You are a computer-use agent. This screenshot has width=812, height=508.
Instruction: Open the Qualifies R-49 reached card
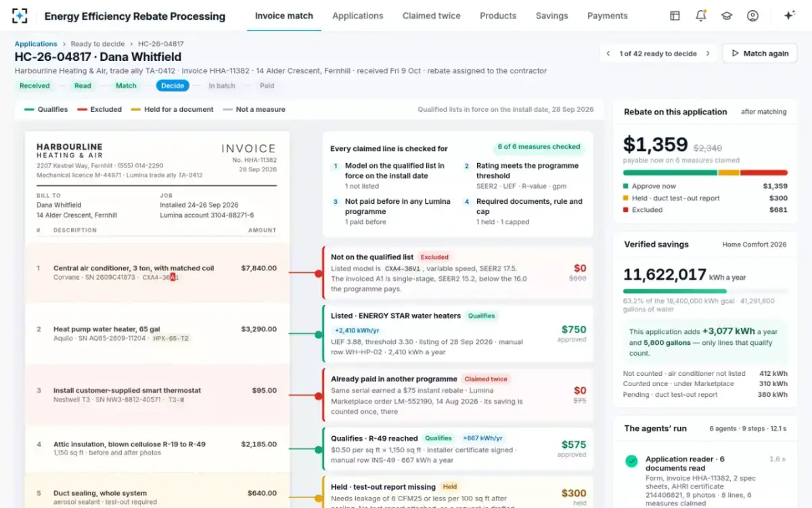458,449
